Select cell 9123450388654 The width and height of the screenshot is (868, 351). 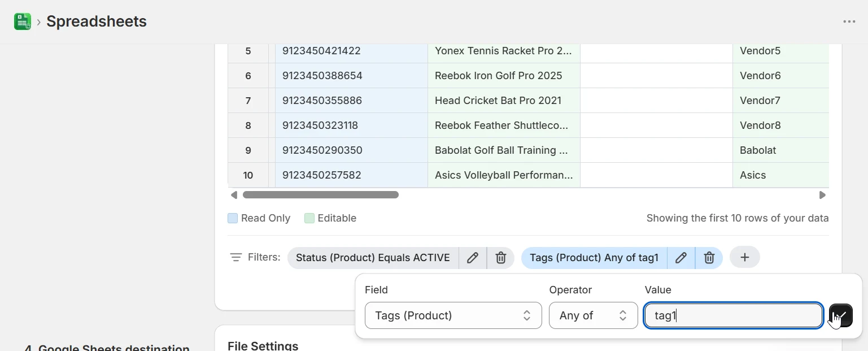[351, 76]
